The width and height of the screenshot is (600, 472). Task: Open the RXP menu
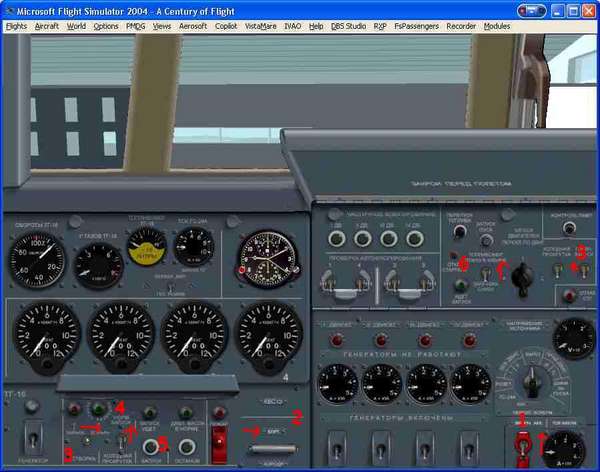click(x=380, y=26)
